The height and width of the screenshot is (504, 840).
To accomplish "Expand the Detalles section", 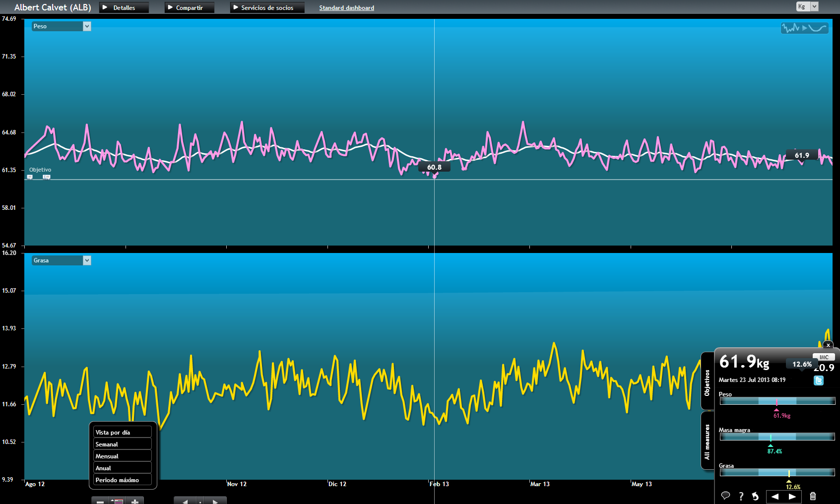I will pyautogui.click(x=124, y=8).
